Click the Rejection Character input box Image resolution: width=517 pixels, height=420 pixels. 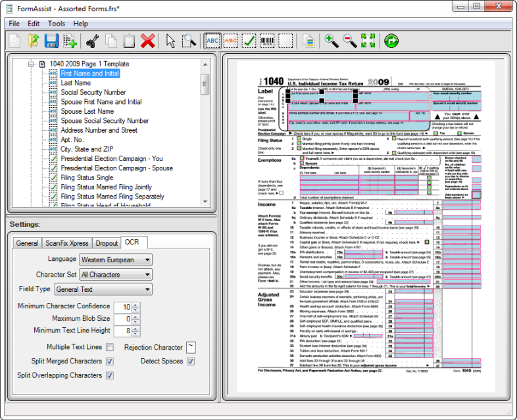tap(191, 347)
